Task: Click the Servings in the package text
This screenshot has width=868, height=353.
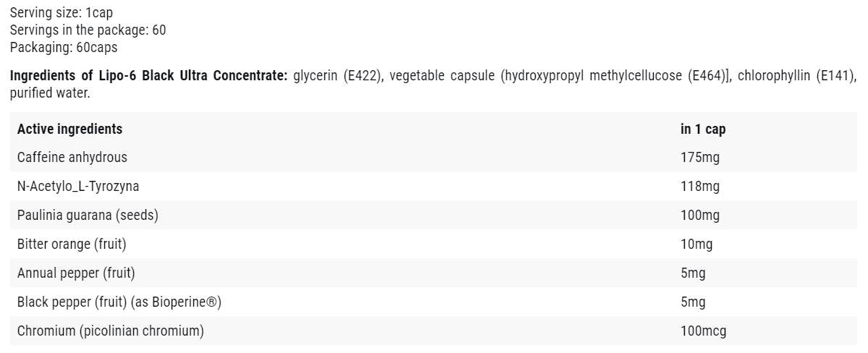Action: click(x=88, y=30)
